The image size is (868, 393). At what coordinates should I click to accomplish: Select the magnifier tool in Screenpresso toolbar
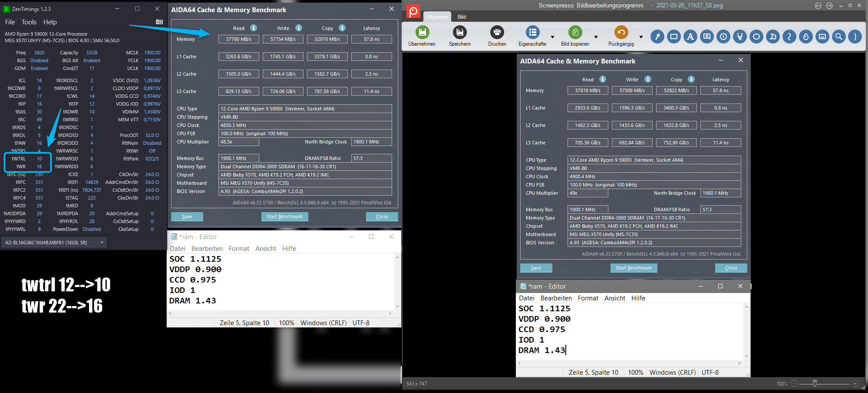tap(839, 37)
